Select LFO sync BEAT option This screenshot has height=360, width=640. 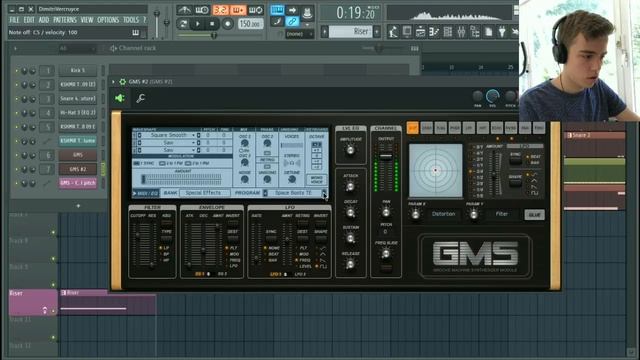point(272,254)
